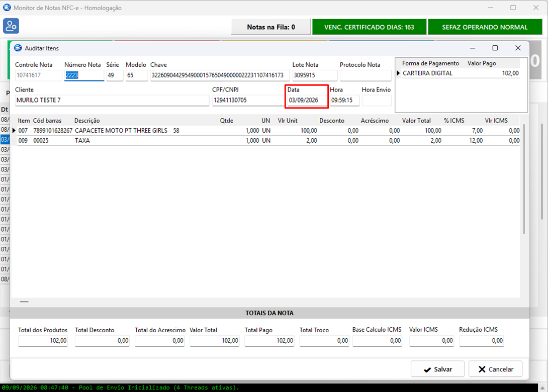Click the Descrição column header
This screenshot has width=548, height=392.
point(87,121)
